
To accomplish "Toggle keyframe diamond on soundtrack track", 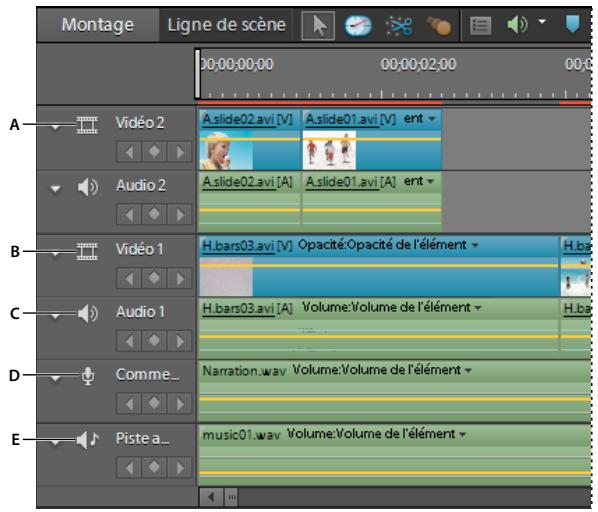I will [154, 467].
